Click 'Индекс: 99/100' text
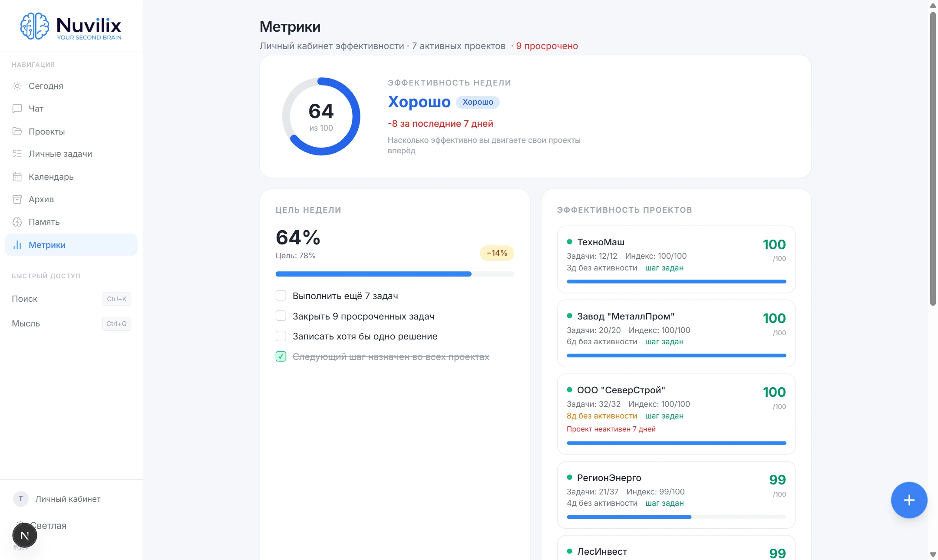Viewport: 938px width, 560px height. (655, 491)
